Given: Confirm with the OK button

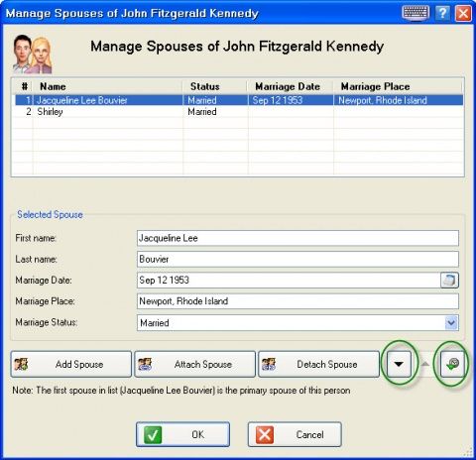Looking at the screenshot, I should click(x=182, y=434).
